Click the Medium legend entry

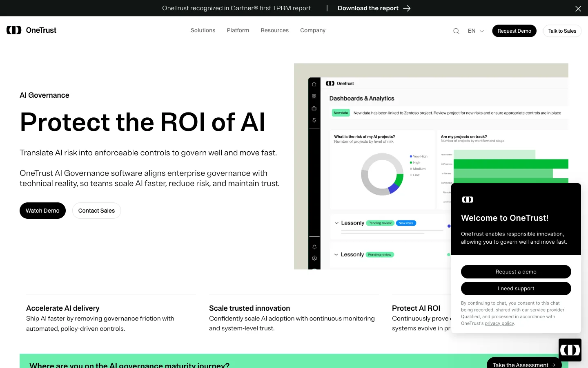pyautogui.click(x=418, y=168)
